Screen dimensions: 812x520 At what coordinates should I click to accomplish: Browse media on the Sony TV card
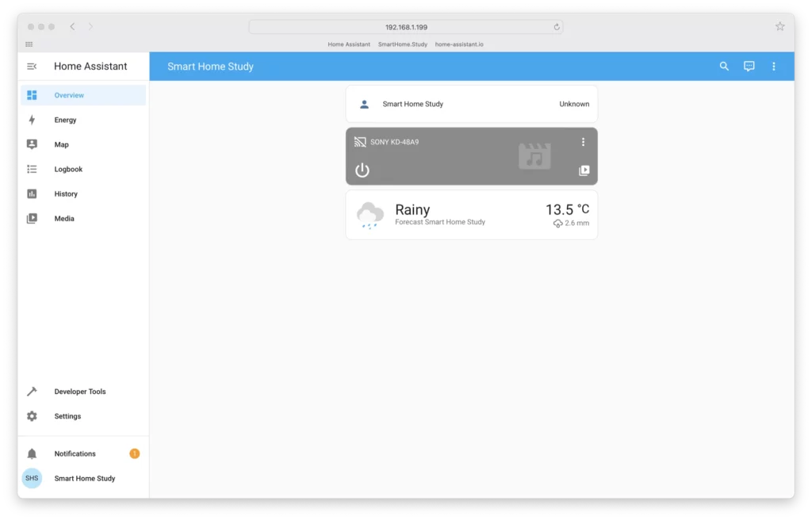coord(584,170)
